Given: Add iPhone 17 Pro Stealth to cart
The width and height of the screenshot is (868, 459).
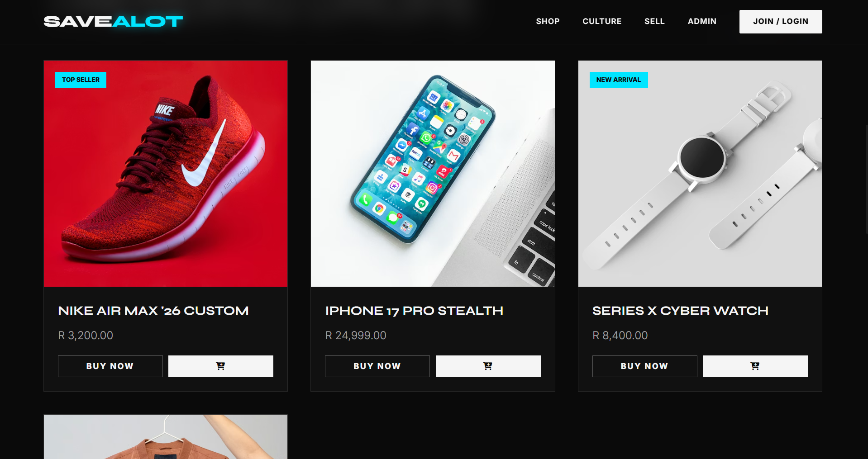Looking at the screenshot, I should click(488, 366).
